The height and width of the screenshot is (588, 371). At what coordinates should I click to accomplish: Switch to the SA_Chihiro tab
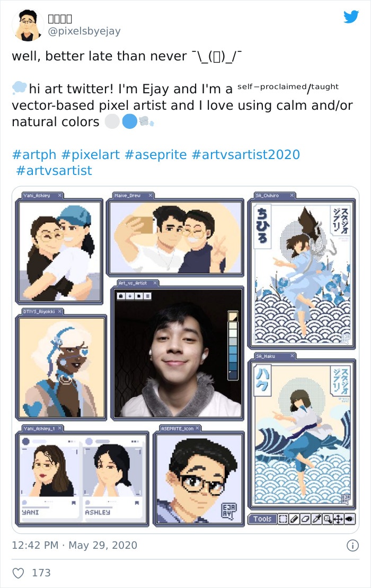click(x=267, y=196)
